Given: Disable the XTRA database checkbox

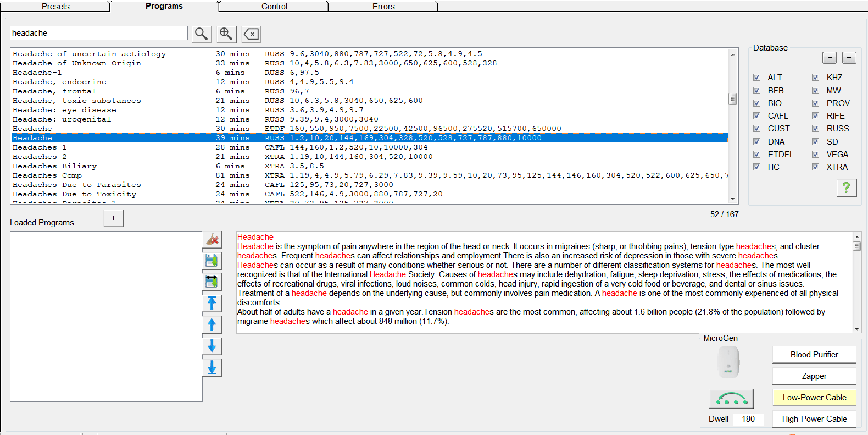Looking at the screenshot, I should [815, 167].
